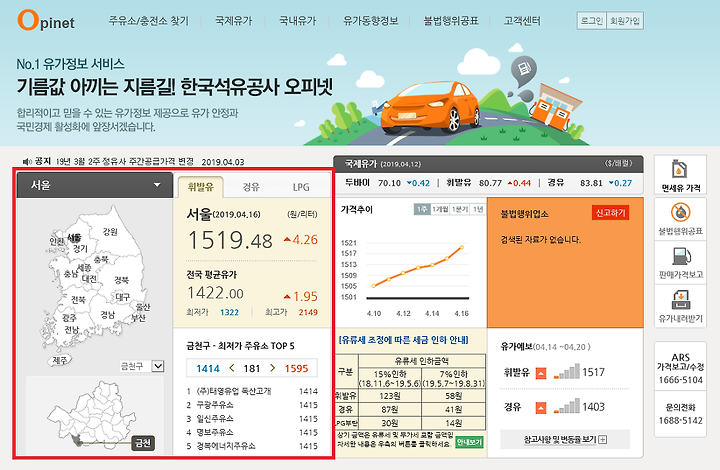Select 대구 on the Korea map

pyautogui.click(x=123, y=297)
